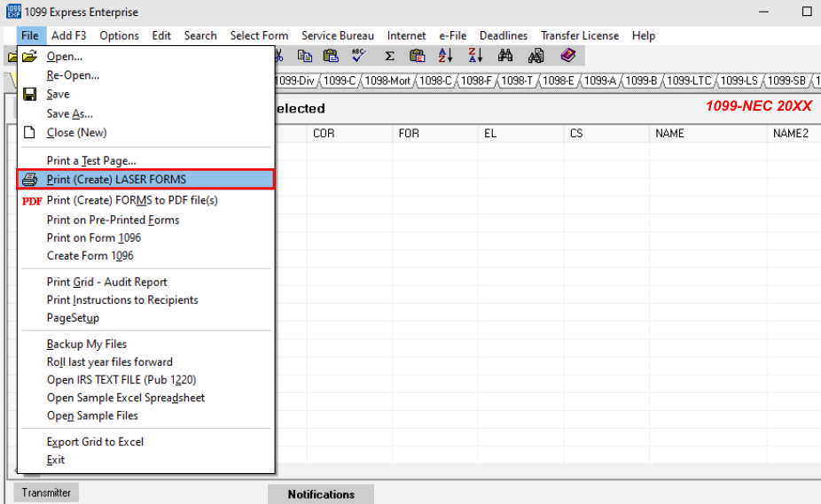Click the Paste clipboard toolbar icon
This screenshot has width=821, height=504.
click(x=331, y=56)
